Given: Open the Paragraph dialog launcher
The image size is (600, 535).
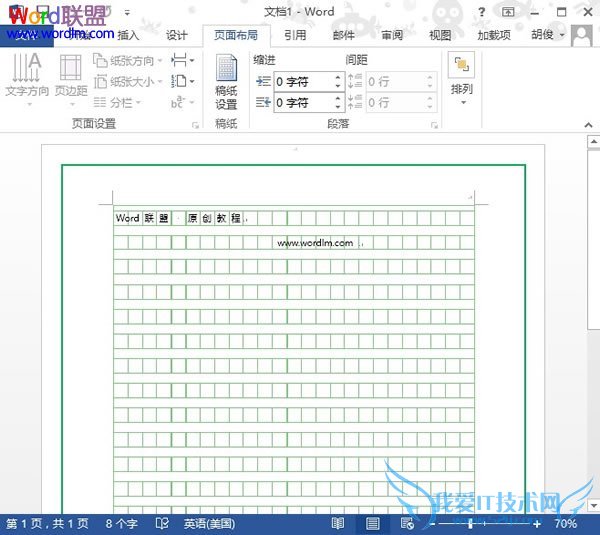Looking at the screenshot, I should click(x=434, y=125).
